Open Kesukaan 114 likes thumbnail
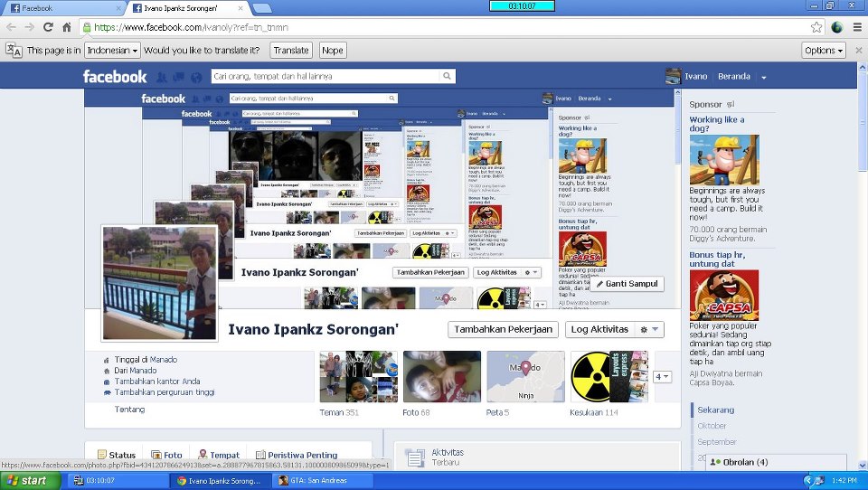This screenshot has height=490, width=868. coord(609,376)
